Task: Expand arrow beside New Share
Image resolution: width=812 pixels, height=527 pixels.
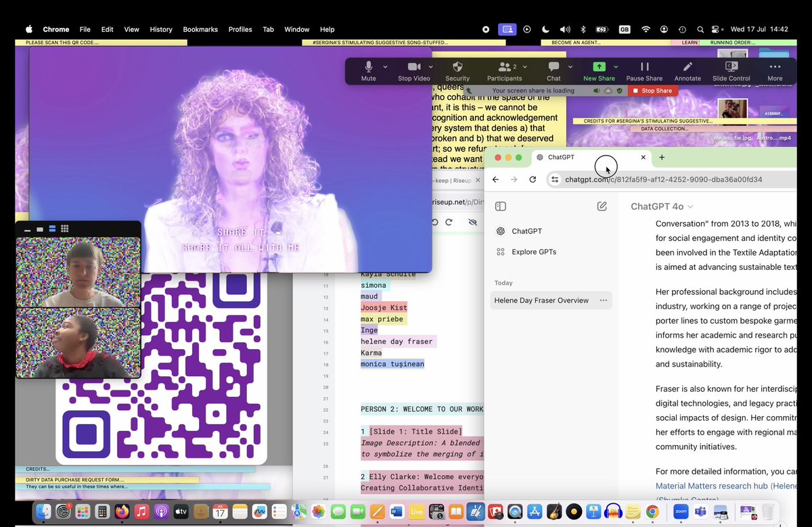Action: click(x=616, y=67)
